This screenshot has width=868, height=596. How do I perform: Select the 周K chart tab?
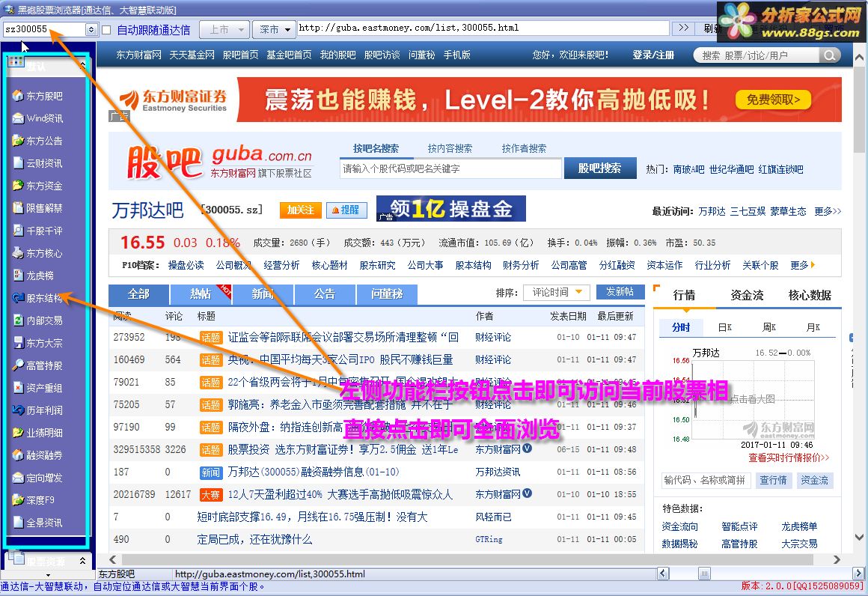point(769,327)
